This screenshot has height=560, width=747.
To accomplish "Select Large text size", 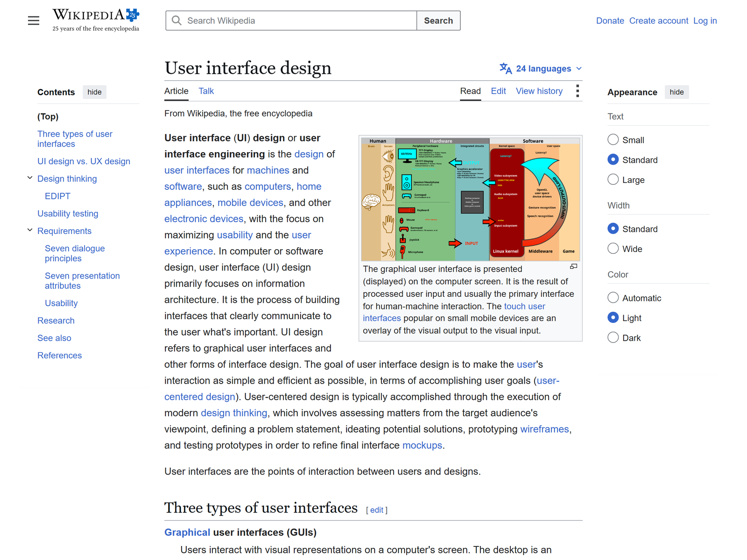I will coord(613,180).
